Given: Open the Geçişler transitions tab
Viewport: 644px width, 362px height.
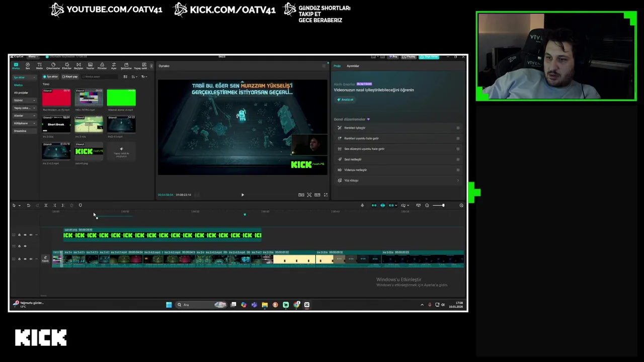Looking at the screenshot, I should 78,66.
